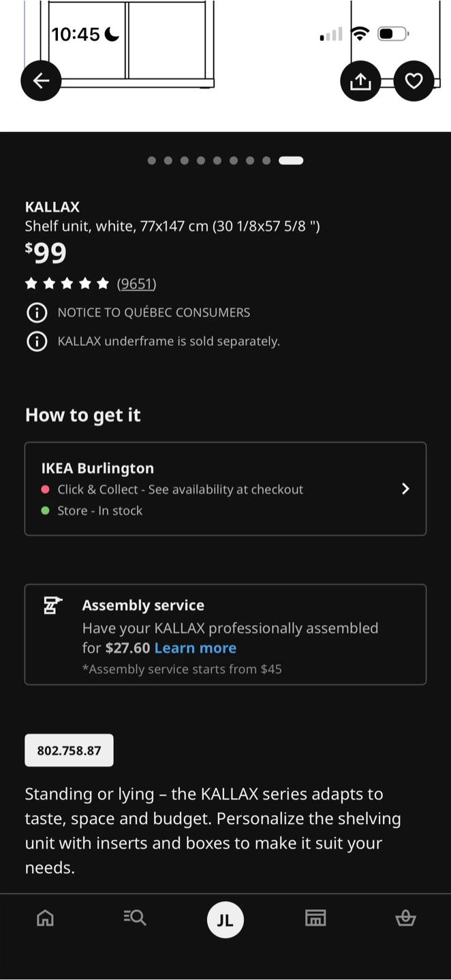
Task: Tap the Québec notice info icon
Action: (x=37, y=313)
